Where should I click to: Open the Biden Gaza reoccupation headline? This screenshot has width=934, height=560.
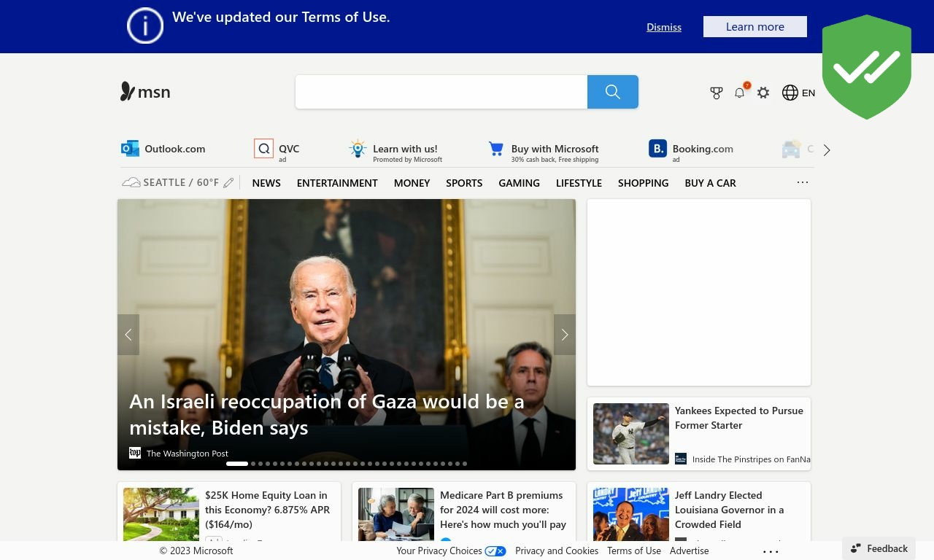pos(327,414)
